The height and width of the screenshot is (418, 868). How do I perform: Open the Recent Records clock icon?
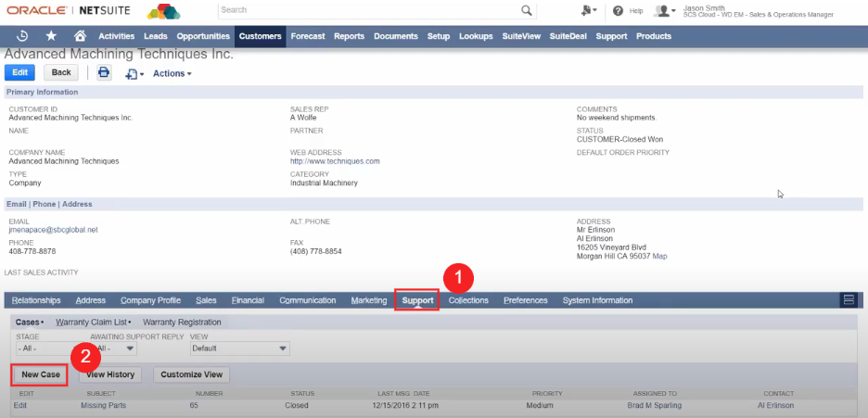pyautogui.click(x=22, y=36)
